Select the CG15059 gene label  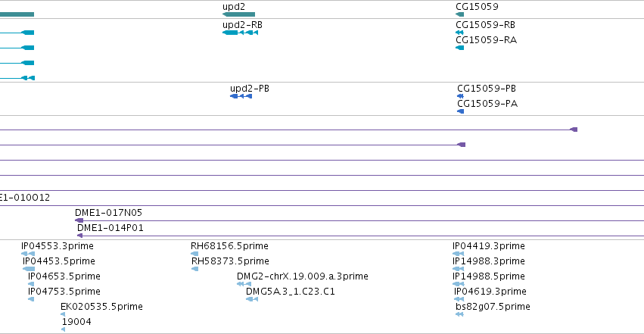pyautogui.click(x=477, y=7)
